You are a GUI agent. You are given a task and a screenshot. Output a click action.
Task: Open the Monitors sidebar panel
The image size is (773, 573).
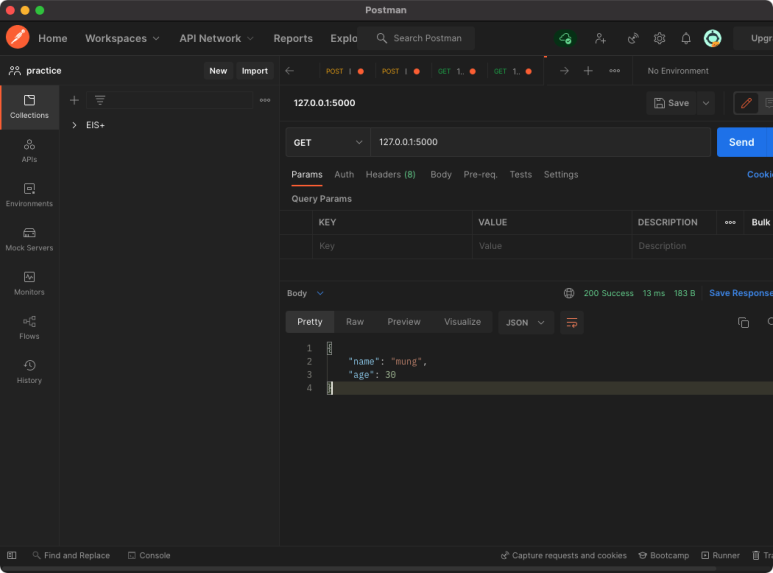point(29,284)
